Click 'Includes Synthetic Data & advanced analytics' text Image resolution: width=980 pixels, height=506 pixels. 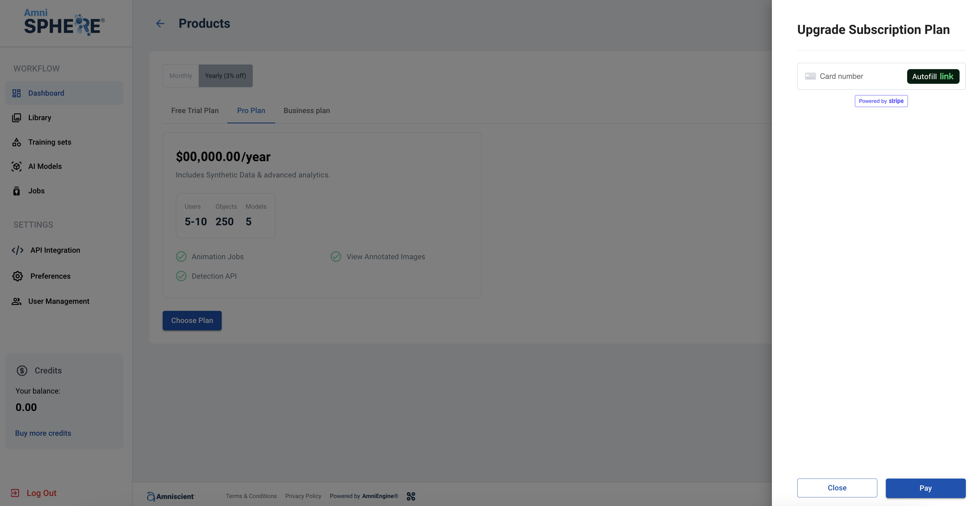click(253, 175)
